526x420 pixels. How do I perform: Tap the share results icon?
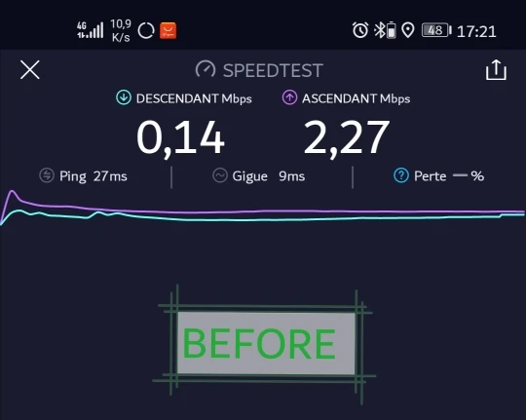click(x=496, y=70)
